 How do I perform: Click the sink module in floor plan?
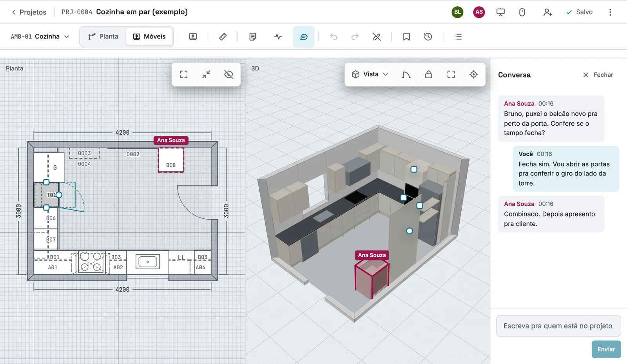(148, 261)
